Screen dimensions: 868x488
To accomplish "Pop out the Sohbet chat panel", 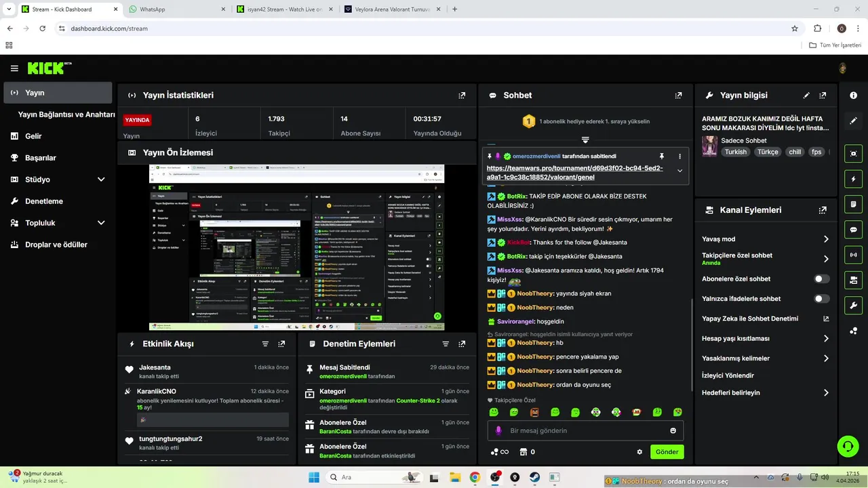I will click(678, 96).
